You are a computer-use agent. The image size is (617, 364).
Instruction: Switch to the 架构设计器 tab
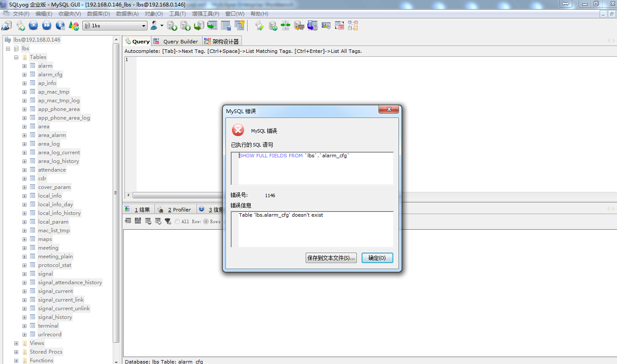point(222,42)
